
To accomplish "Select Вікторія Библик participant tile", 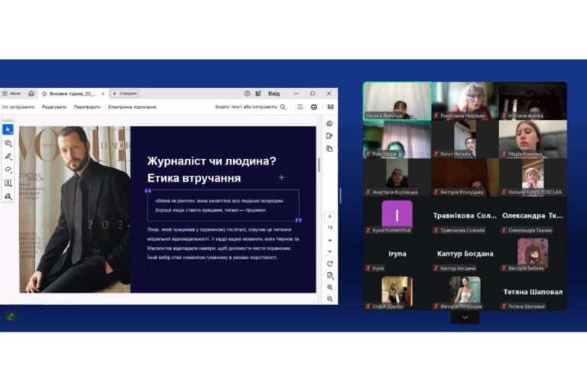I will [x=533, y=254].
